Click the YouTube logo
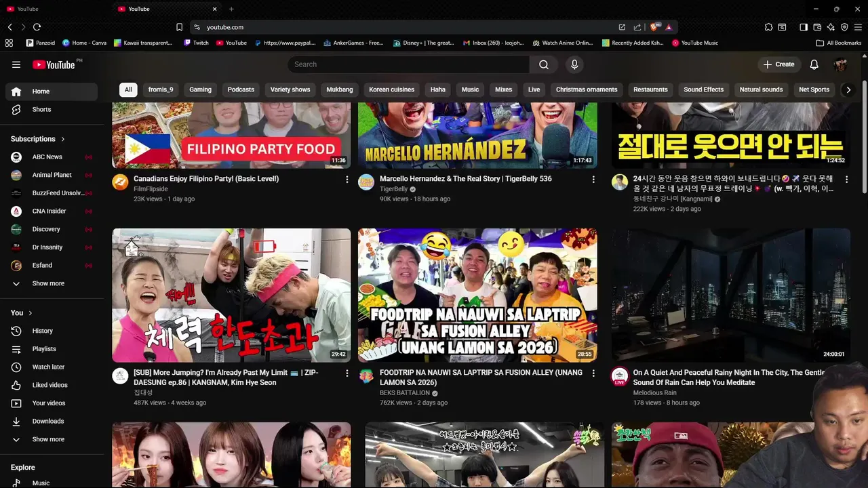This screenshot has height=488, width=868. 54,64
